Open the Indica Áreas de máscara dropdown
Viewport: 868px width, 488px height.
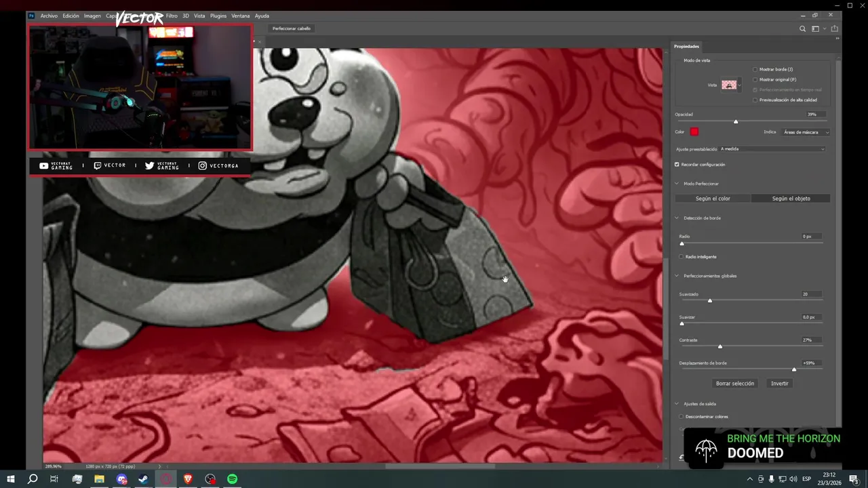pyautogui.click(x=806, y=132)
